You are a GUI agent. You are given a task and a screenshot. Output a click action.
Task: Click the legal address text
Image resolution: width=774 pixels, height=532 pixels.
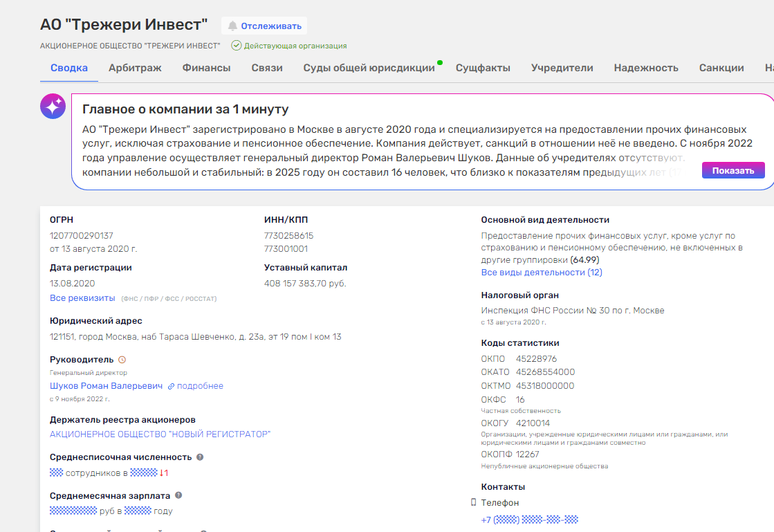(x=196, y=337)
